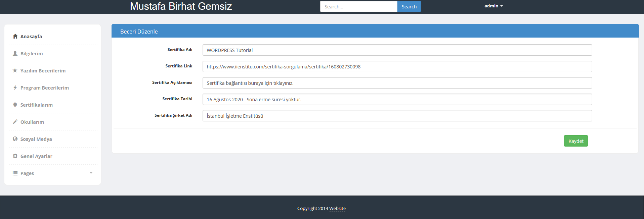Click the blue Search button

(409, 6)
